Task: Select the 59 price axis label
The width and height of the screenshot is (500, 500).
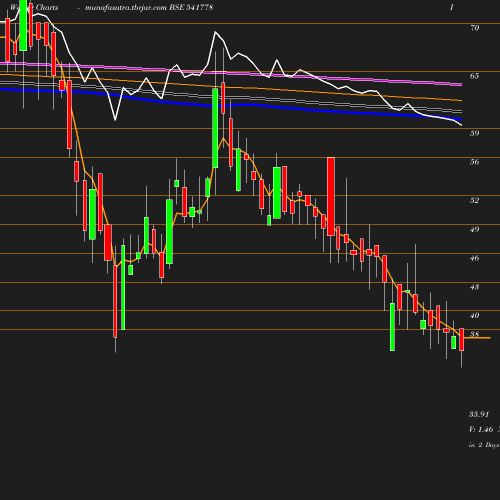Action: pyautogui.click(x=475, y=133)
